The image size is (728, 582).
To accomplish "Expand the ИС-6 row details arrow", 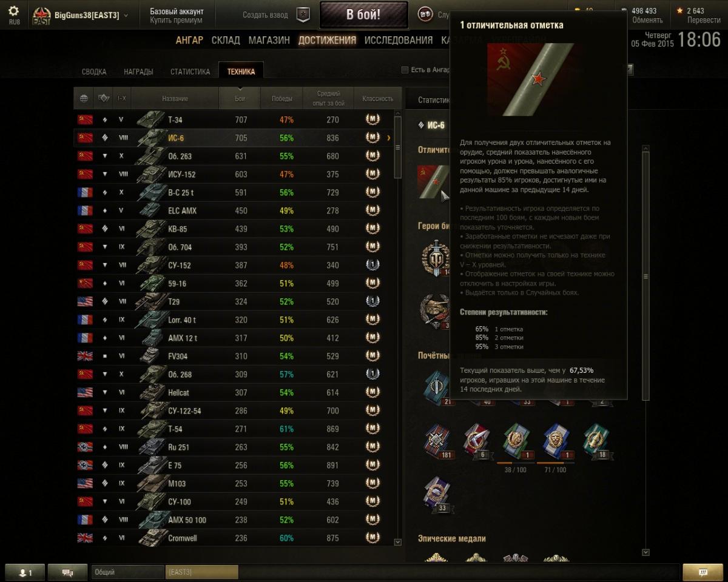I will [x=389, y=138].
